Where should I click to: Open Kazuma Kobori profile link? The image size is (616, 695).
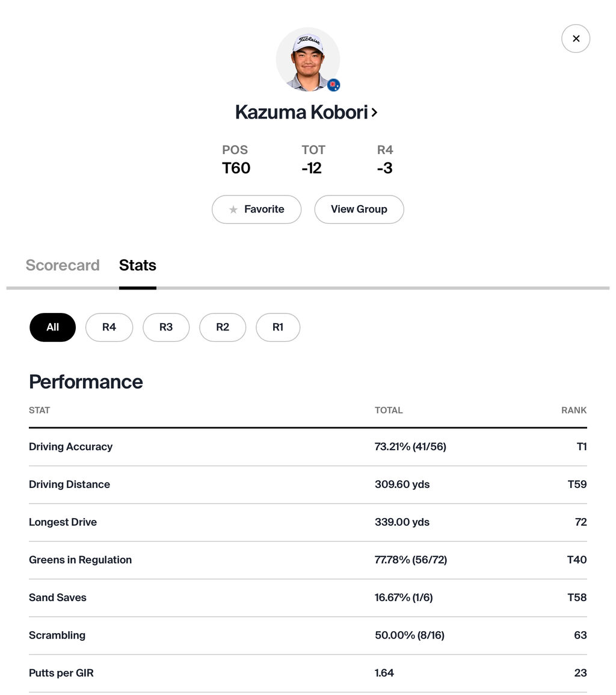[x=306, y=112]
